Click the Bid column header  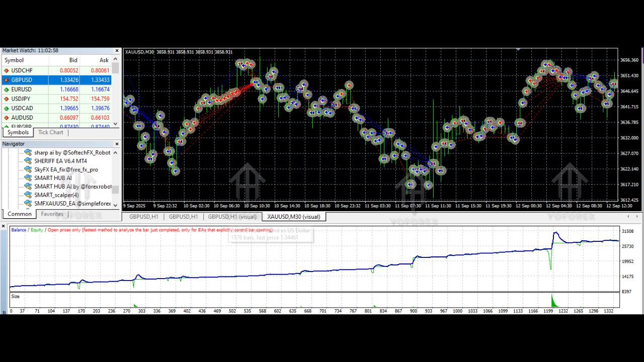pyautogui.click(x=73, y=60)
